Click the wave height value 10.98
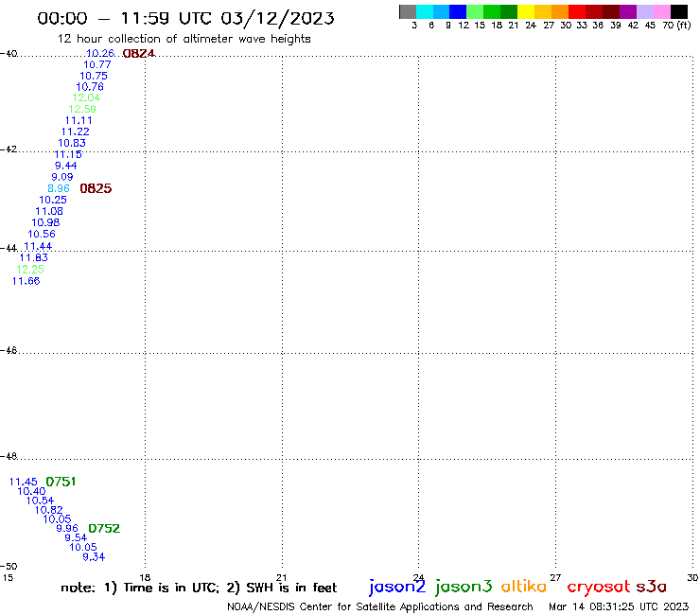This screenshot has width=700, height=615. pyautogui.click(x=45, y=222)
